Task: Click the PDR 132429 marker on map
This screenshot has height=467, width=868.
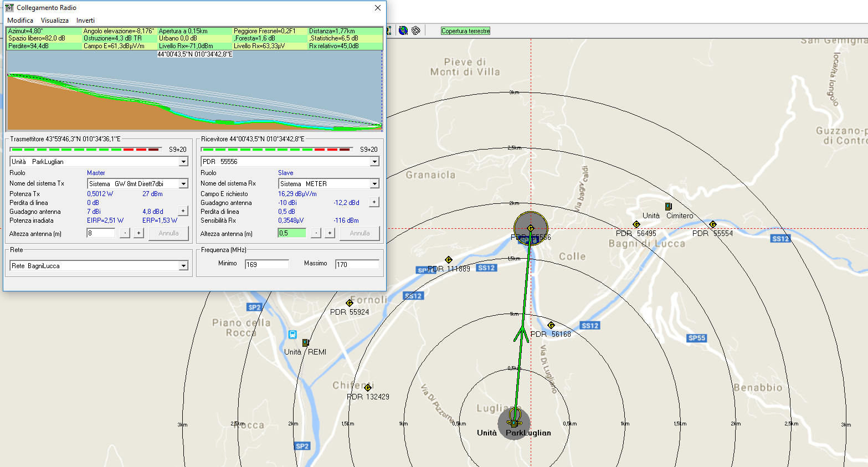Action: (x=368, y=388)
